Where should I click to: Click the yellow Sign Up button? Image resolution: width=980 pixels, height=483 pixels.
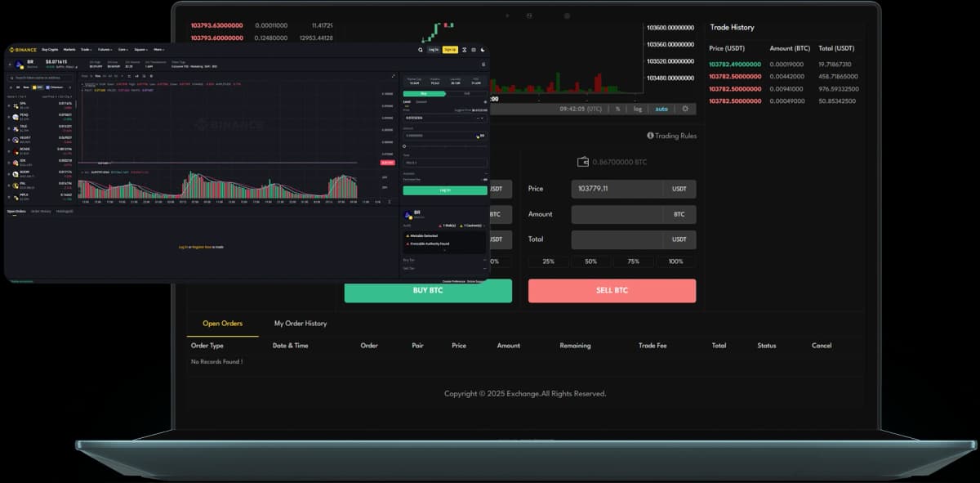[449, 50]
